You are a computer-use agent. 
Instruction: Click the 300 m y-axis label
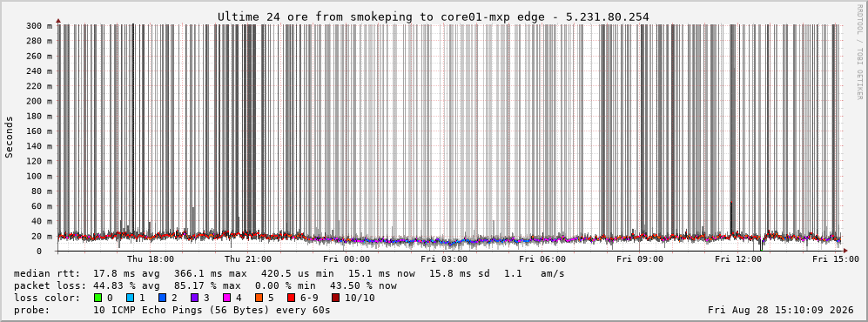click(x=39, y=26)
